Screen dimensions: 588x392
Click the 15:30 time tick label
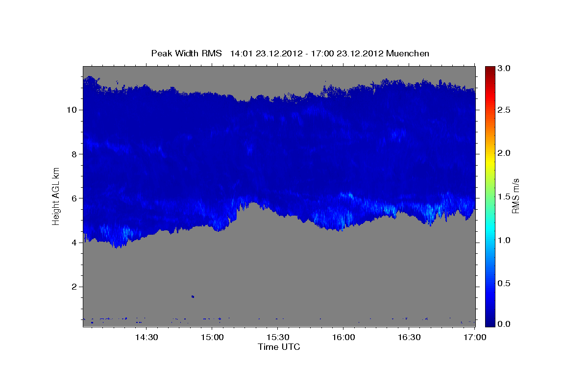point(277,338)
